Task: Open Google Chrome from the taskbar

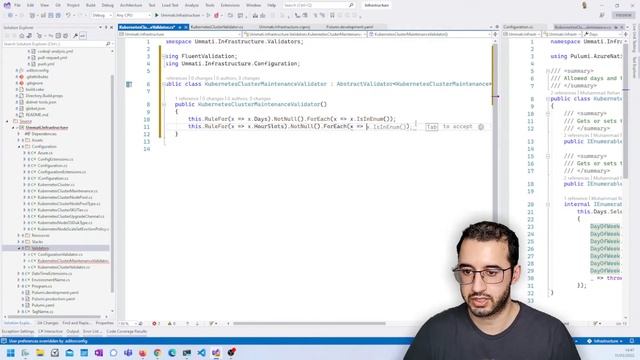Action: click(x=157, y=353)
